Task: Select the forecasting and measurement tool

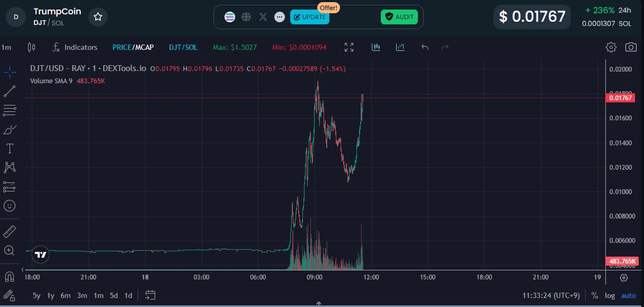Action: coord(10,187)
